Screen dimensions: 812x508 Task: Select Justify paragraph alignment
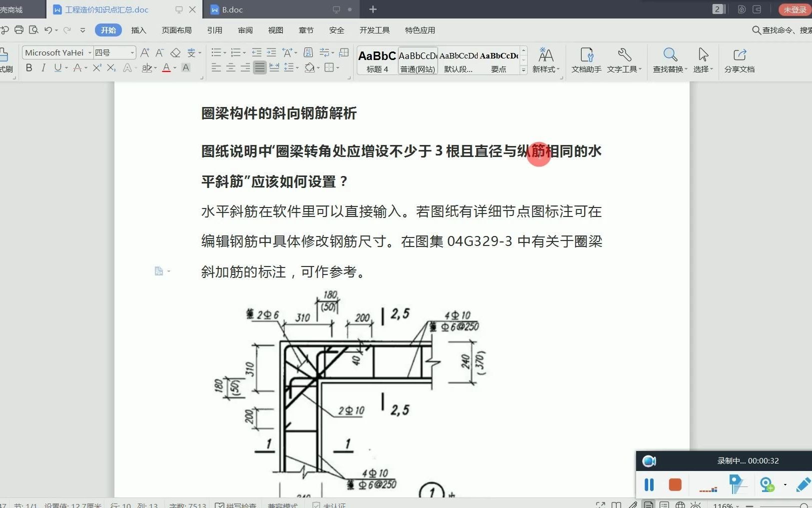pyautogui.click(x=259, y=67)
